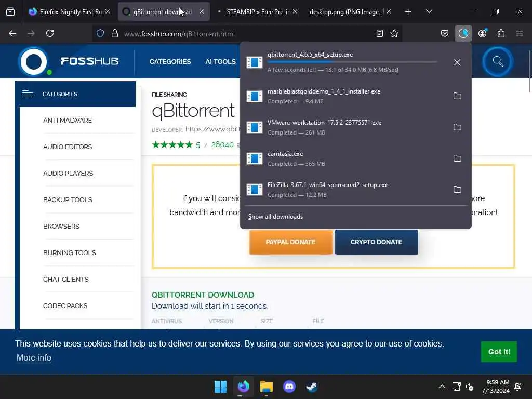Open Steam from the taskbar
532x399 pixels.
[312, 387]
